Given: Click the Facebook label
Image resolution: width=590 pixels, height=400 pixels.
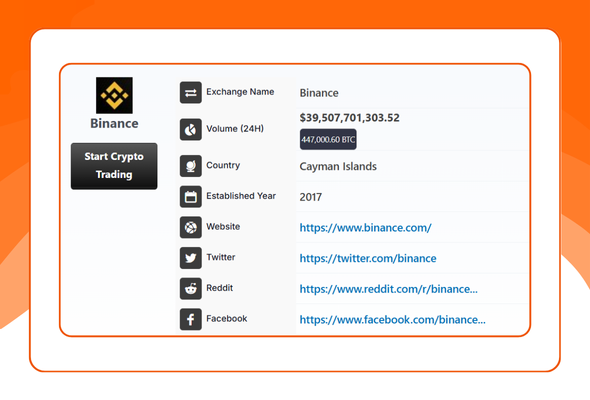Looking at the screenshot, I should (227, 319).
